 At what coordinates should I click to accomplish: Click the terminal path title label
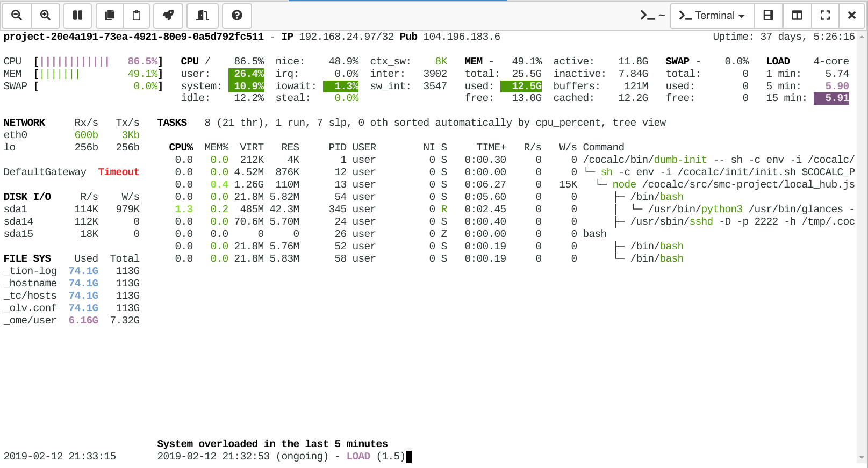coord(652,16)
